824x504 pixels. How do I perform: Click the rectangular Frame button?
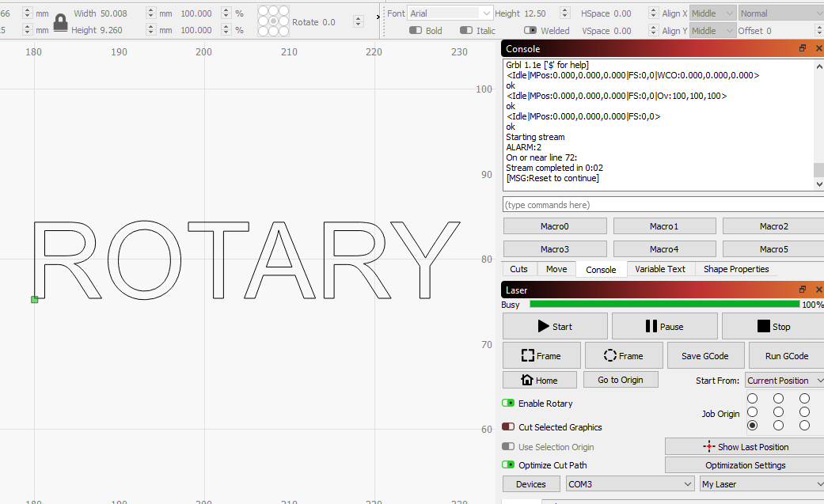(x=541, y=356)
